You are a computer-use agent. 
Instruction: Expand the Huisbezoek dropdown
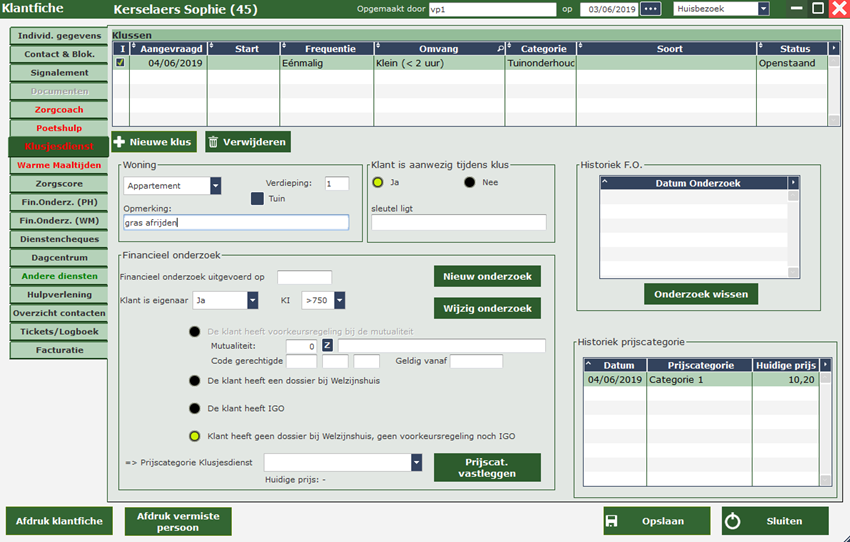click(x=763, y=9)
